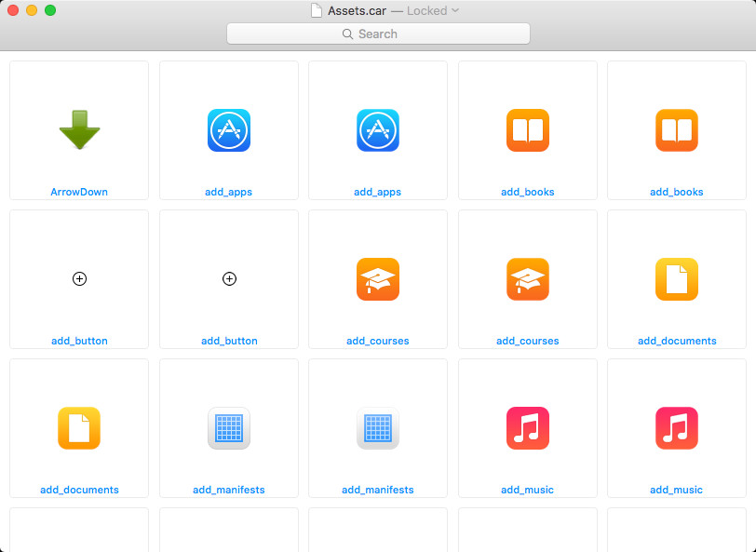Pick add_books icon above the add_documents tile
The height and width of the screenshot is (552, 756).
[x=677, y=130]
